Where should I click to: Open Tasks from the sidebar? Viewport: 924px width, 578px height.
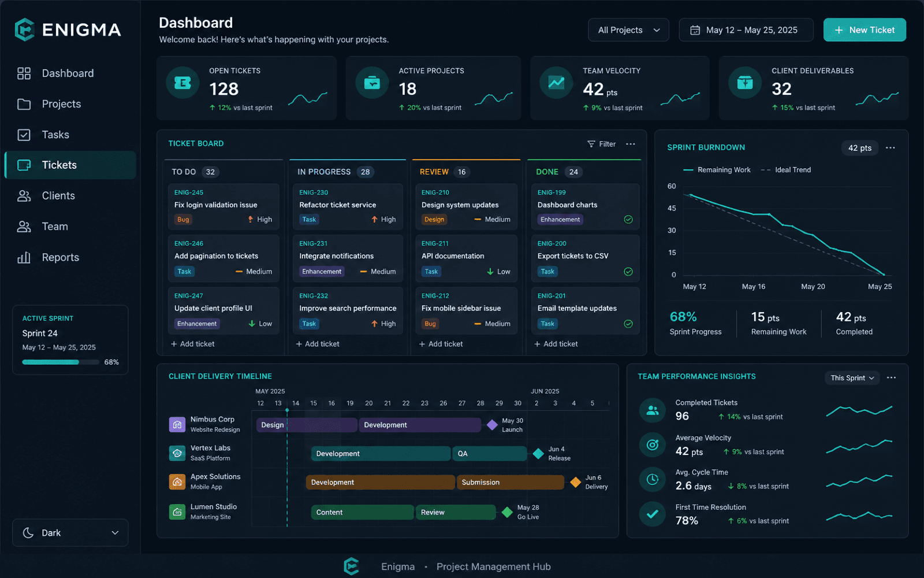tap(70, 135)
